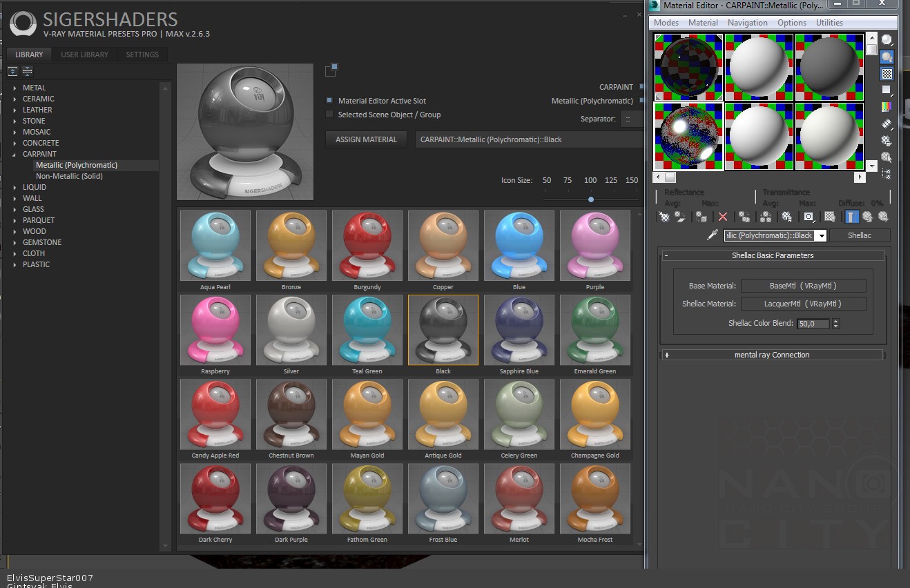Image resolution: width=910 pixels, height=588 pixels.
Task: Open Material/Map Navigator icon
Action: point(887,174)
